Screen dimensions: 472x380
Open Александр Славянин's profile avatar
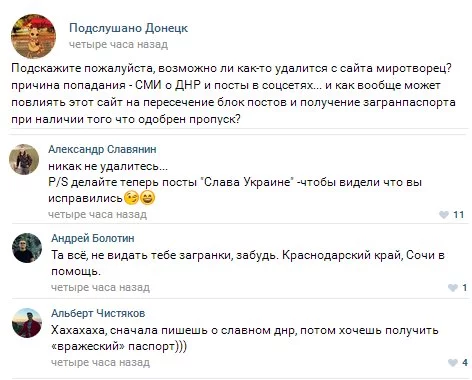click(24, 159)
